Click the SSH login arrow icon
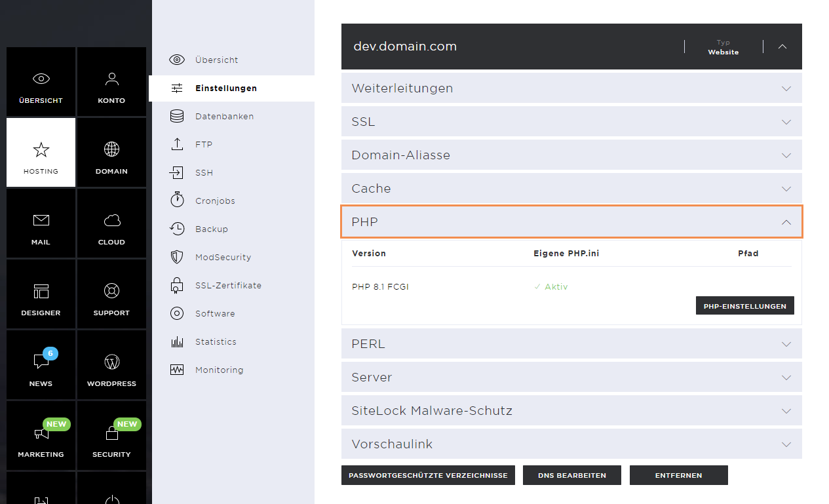The width and height of the screenshot is (829, 504). tap(177, 172)
